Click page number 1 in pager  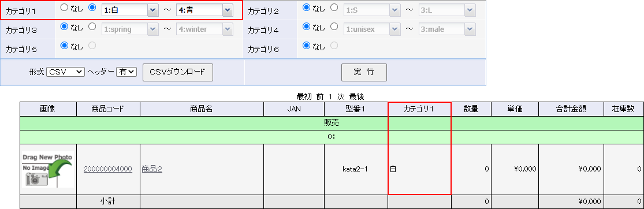click(330, 98)
